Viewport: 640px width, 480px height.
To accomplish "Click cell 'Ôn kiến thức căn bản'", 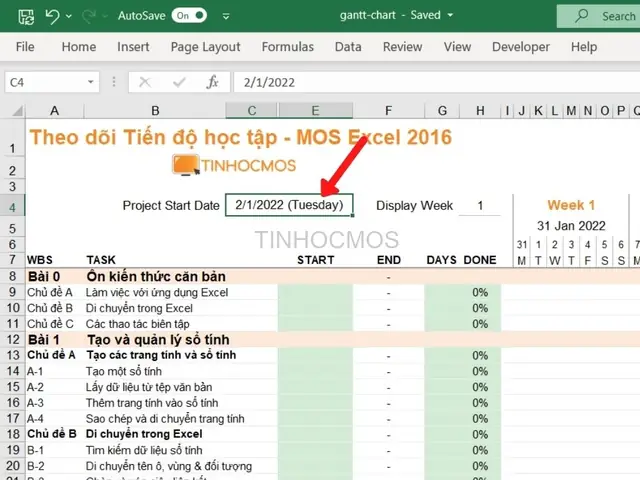I will click(156, 276).
